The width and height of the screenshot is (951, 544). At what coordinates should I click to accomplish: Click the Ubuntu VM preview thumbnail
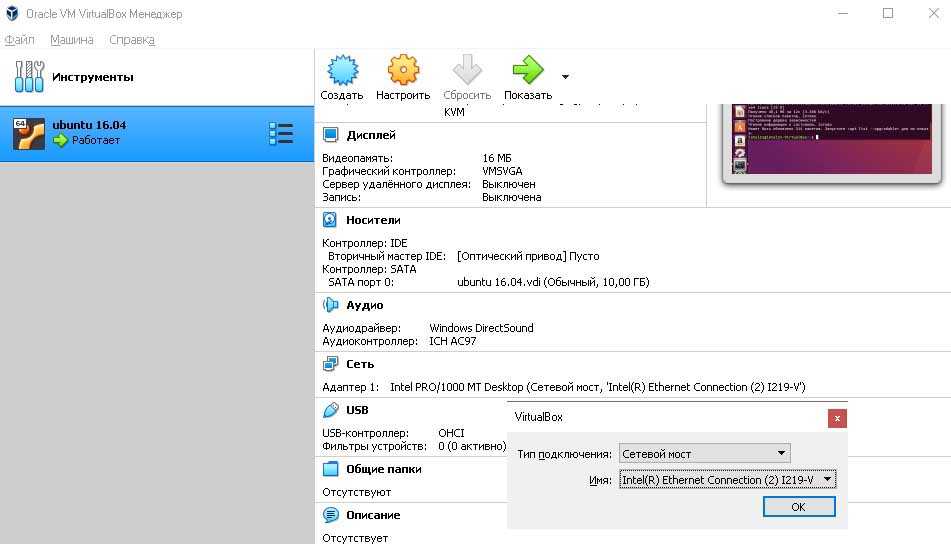(x=832, y=138)
